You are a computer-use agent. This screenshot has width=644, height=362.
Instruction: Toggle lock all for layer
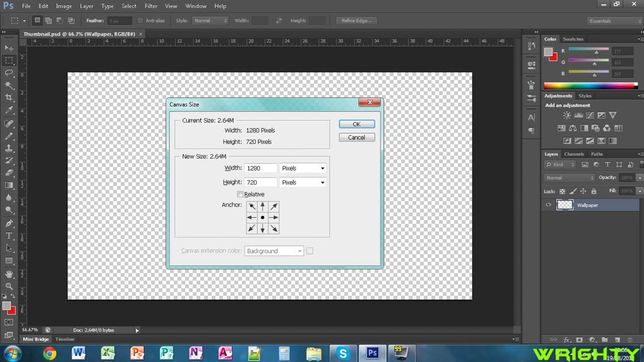coord(594,191)
